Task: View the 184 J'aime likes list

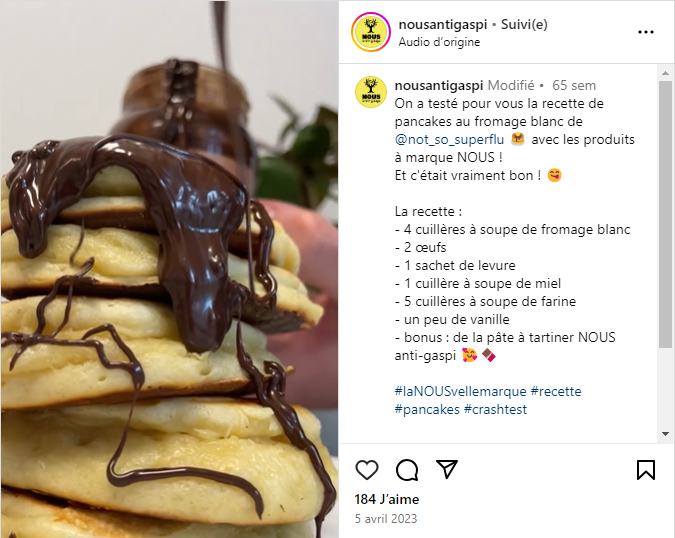Action: 387,499
